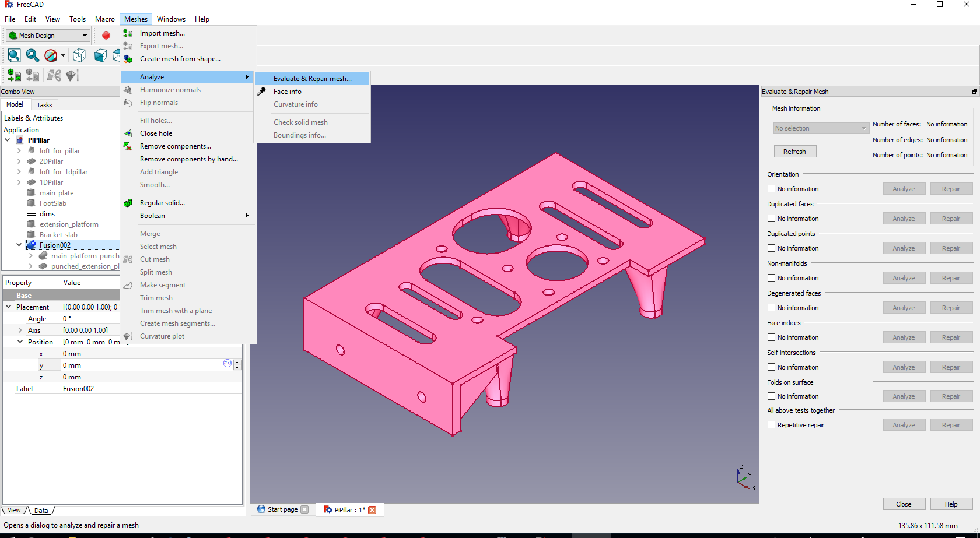Click the draw style no-shading icon
This screenshot has width=980, height=538.
(51, 55)
